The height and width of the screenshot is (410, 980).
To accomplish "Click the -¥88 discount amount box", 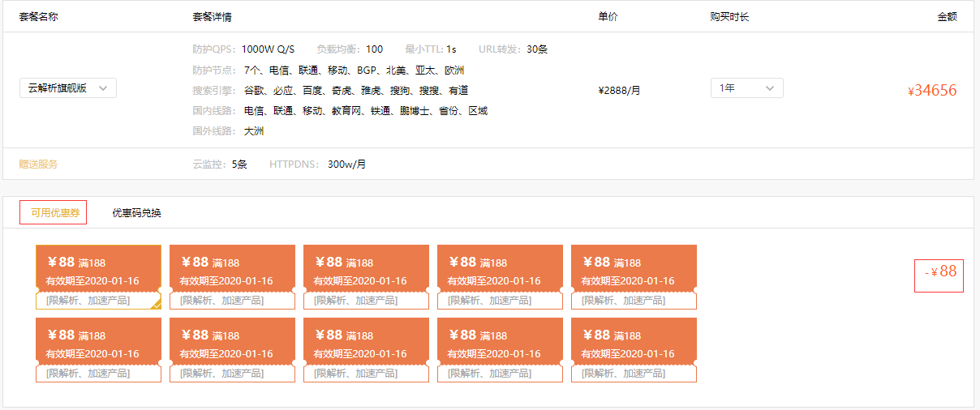I will coord(939,272).
